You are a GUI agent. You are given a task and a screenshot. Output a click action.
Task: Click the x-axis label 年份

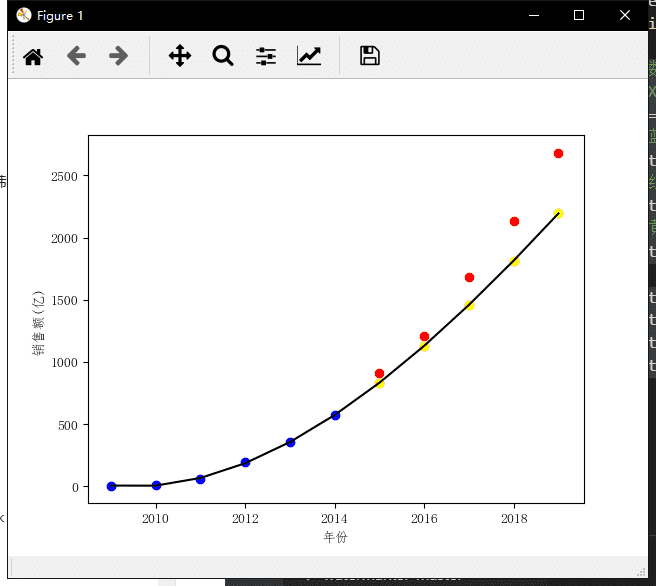coord(336,538)
